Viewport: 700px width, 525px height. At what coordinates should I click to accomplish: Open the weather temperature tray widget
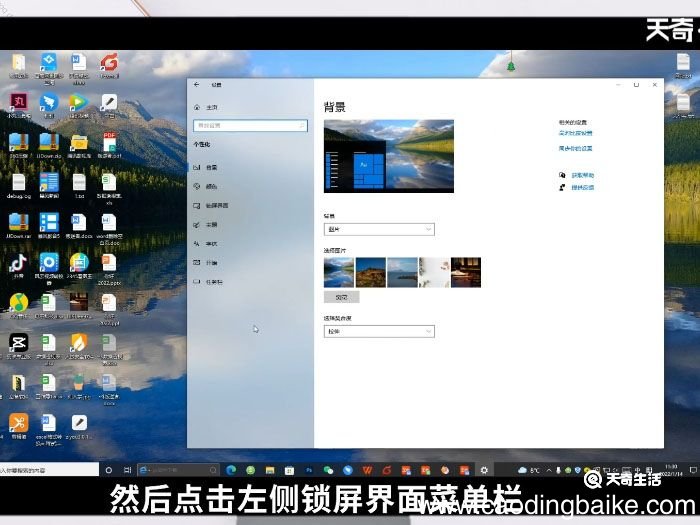pos(529,470)
